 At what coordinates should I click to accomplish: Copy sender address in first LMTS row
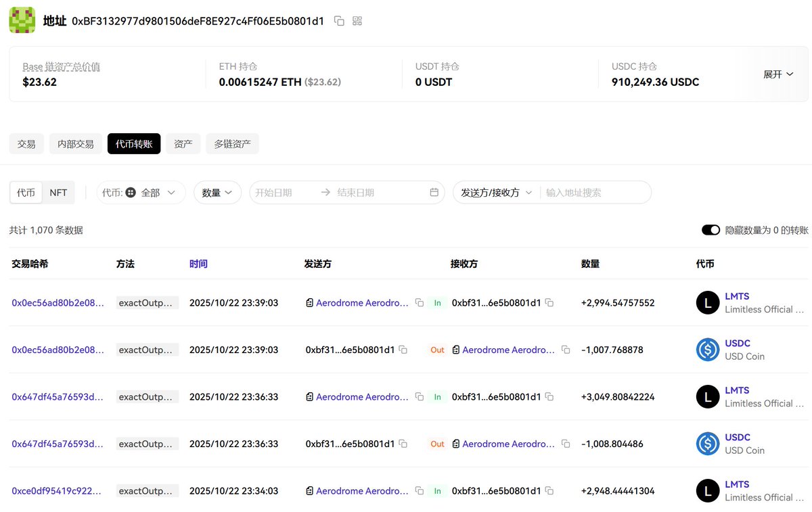pos(420,303)
